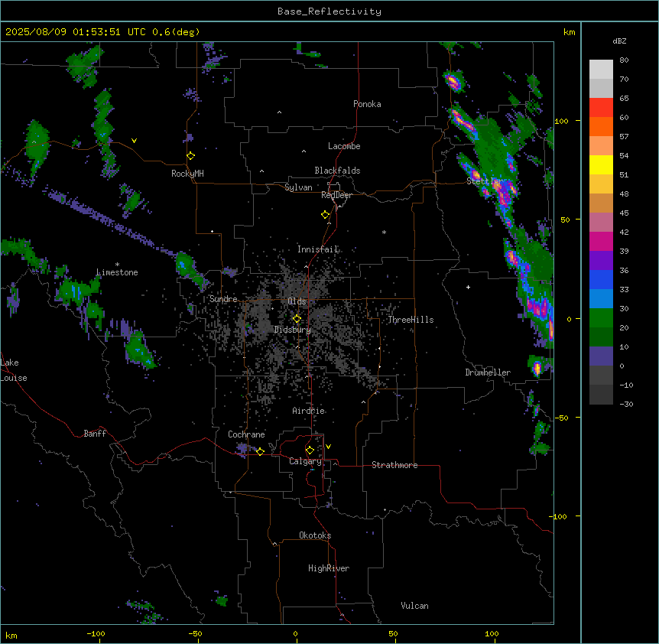Click the red swatch under 65 dBZ

coord(601,108)
